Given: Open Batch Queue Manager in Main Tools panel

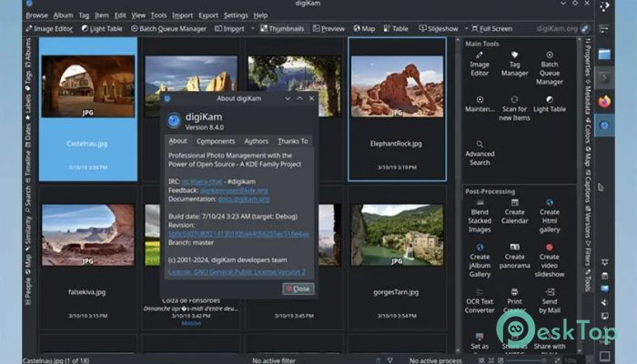Looking at the screenshot, I should (550, 68).
